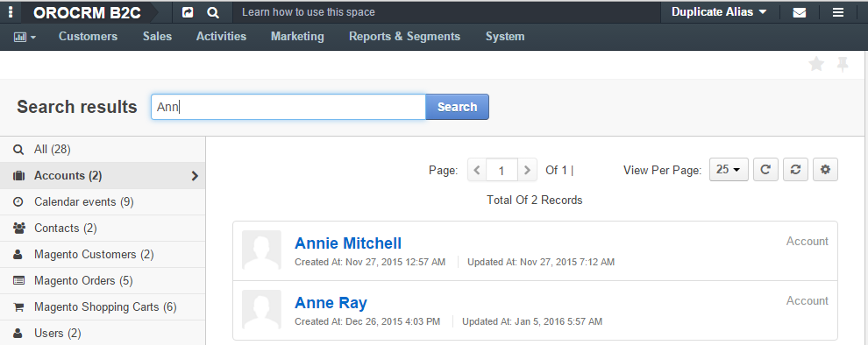Open the Customers menu
Screen dimensions: 868x345
88,37
